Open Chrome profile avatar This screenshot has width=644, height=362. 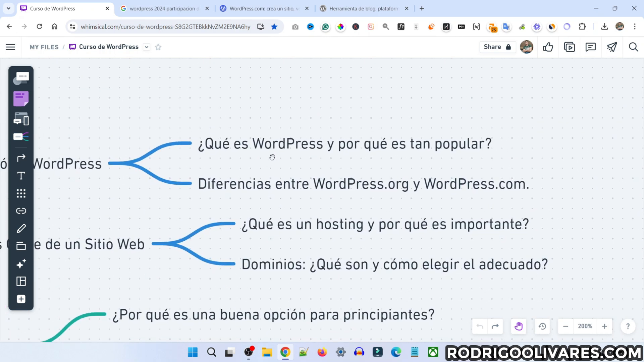[x=620, y=26]
